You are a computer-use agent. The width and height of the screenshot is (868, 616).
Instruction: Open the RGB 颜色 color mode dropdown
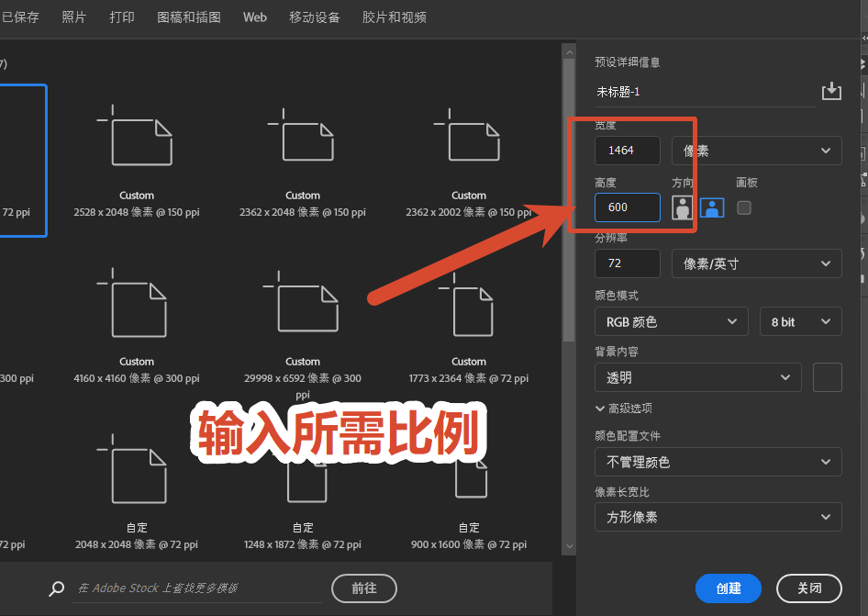pyautogui.click(x=671, y=322)
